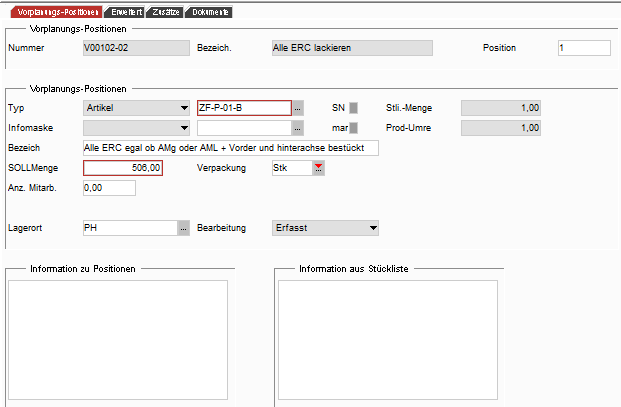Image resolution: width=621 pixels, height=407 pixels.
Task: Click the Information aus Stückliste text area
Action: 388,340
